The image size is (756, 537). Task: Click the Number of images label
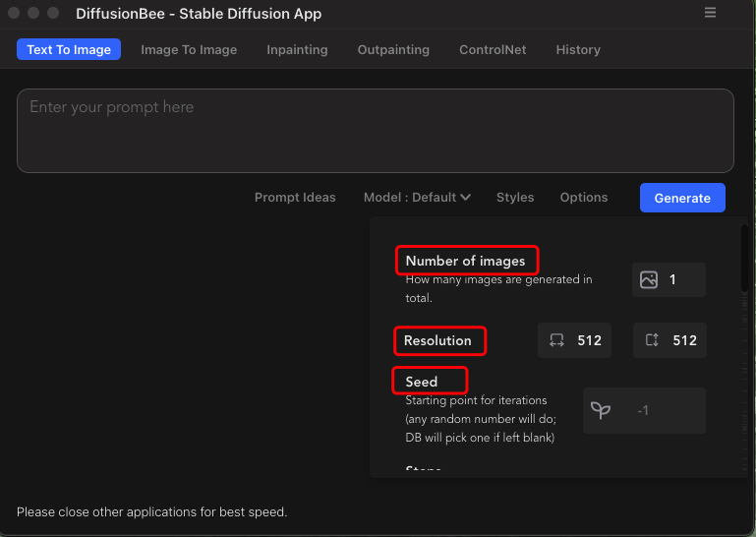click(465, 261)
